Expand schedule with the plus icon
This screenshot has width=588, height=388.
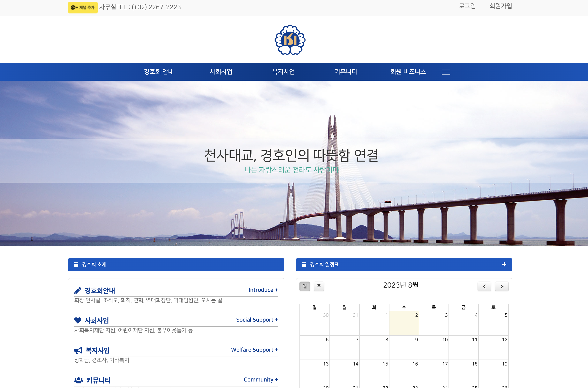click(504, 264)
